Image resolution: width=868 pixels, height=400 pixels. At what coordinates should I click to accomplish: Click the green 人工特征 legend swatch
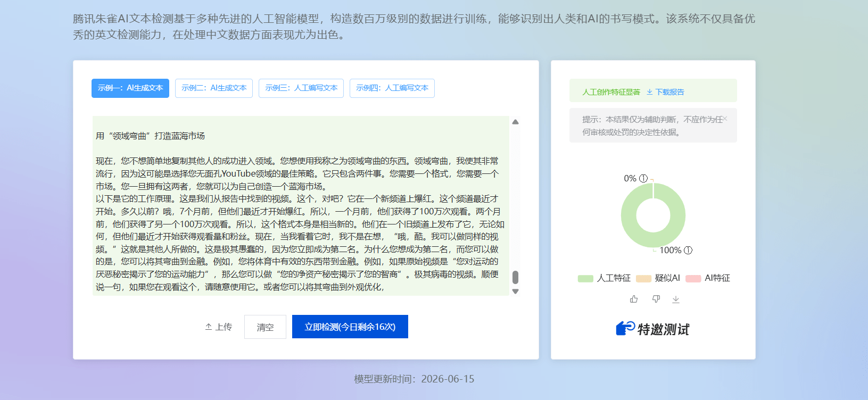pyautogui.click(x=585, y=278)
